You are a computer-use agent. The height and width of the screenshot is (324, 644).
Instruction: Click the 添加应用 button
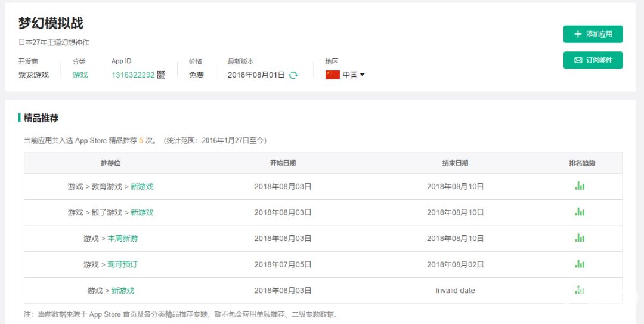(593, 34)
